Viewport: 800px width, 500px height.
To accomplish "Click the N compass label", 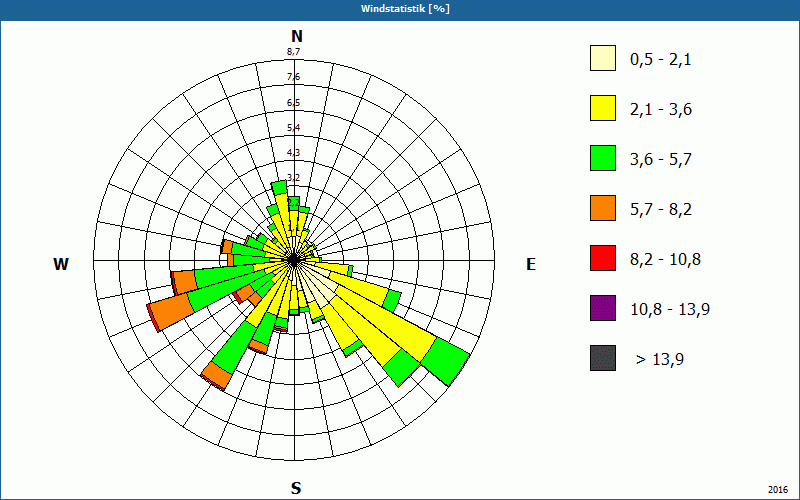I will [x=297, y=36].
